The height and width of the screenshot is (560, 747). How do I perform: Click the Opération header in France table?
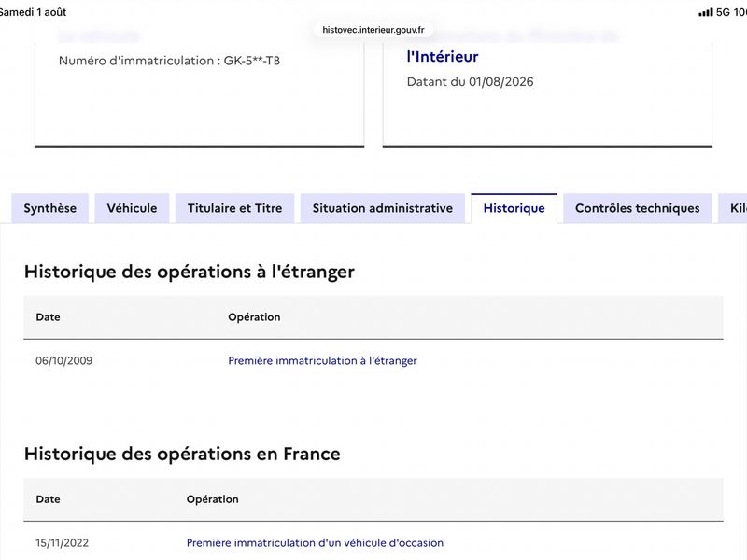[x=213, y=499]
